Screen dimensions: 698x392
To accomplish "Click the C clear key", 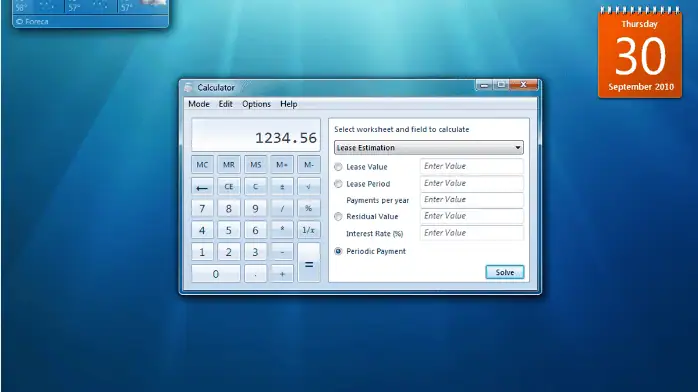I will coord(256,187).
